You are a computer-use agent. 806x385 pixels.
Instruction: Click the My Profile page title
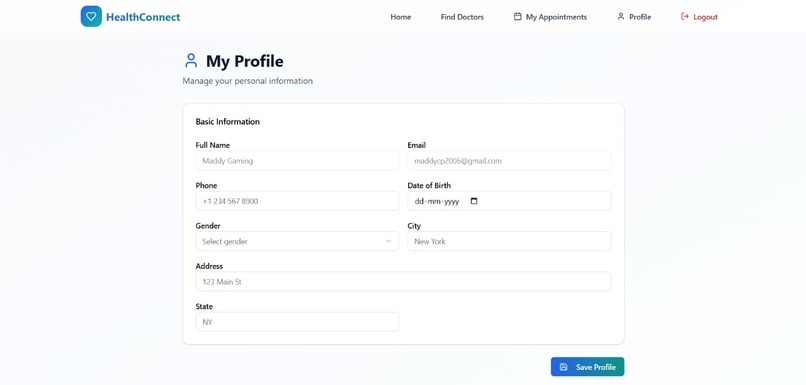pyautogui.click(x=245, y=61)
